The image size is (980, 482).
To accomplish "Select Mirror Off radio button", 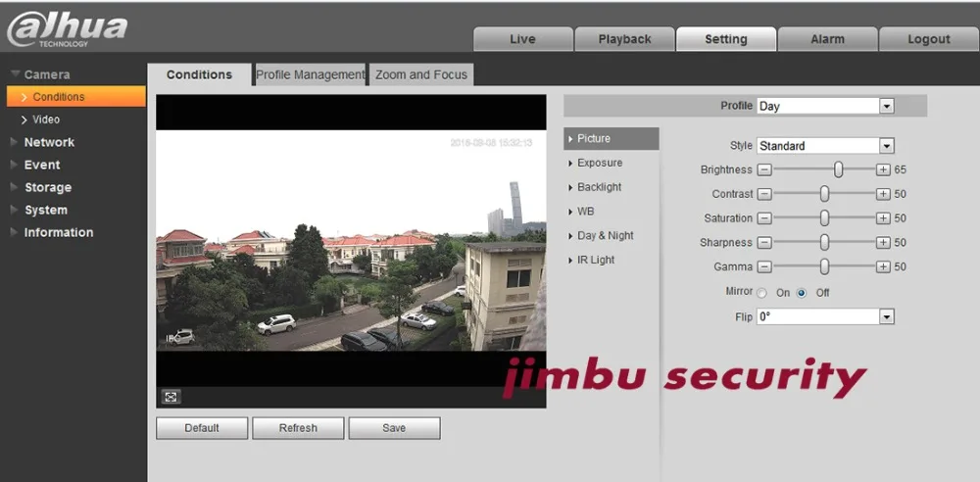I will tap(802, 293).
